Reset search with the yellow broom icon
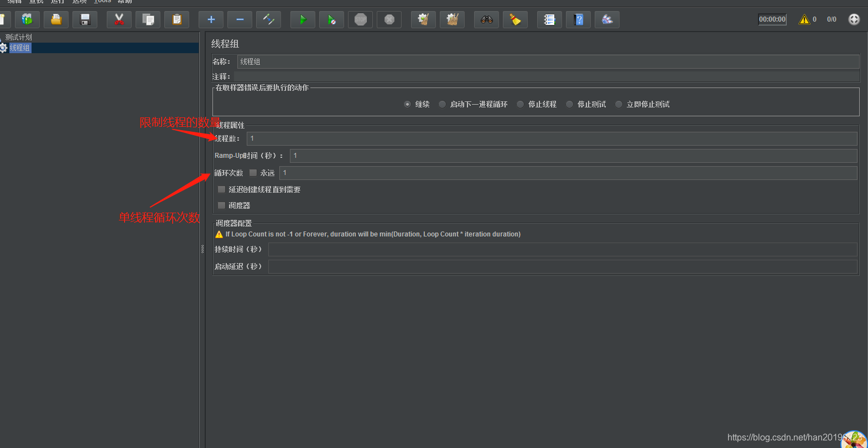 515,19
